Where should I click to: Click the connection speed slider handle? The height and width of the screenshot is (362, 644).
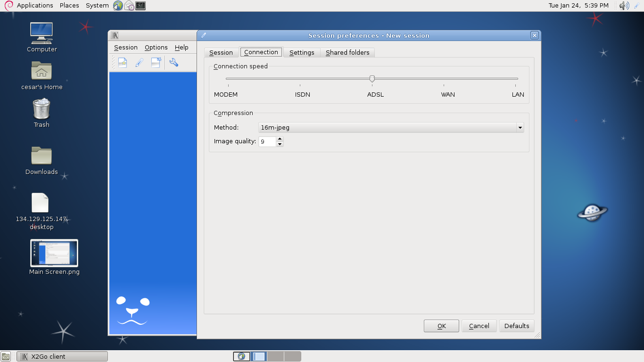point(372,79)
